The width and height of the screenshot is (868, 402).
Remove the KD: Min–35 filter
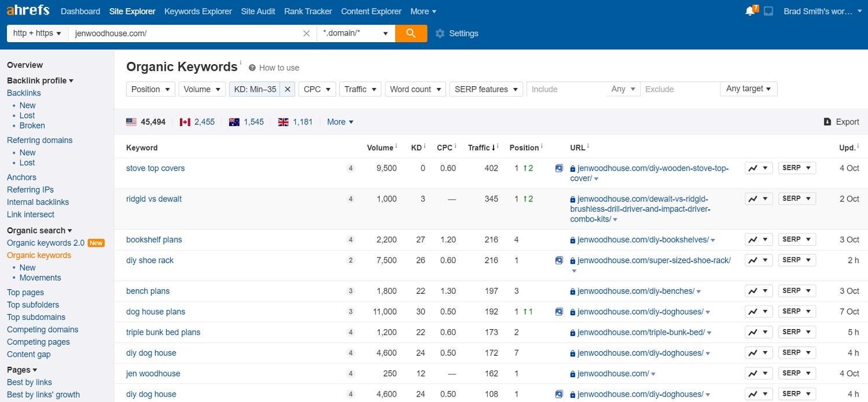point(288,89)
